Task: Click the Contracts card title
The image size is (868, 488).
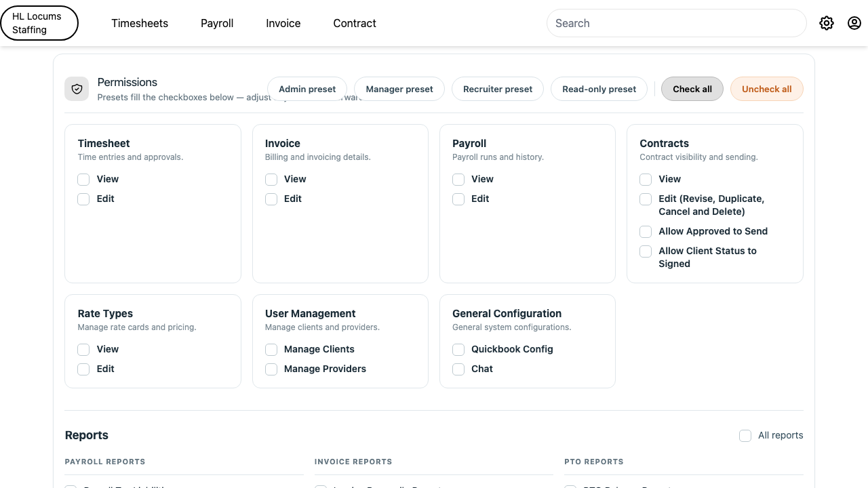Action: [x=665, y=144]
